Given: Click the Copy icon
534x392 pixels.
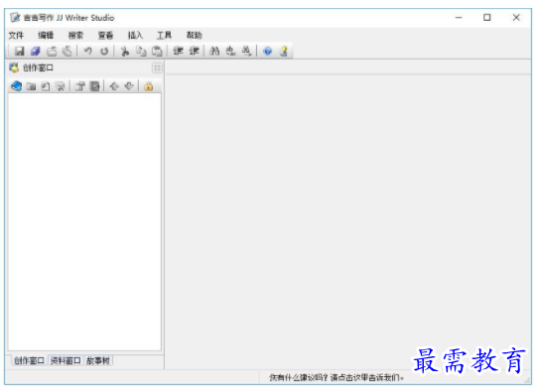Looking at the screenshot, I should (x=141, y=51).
